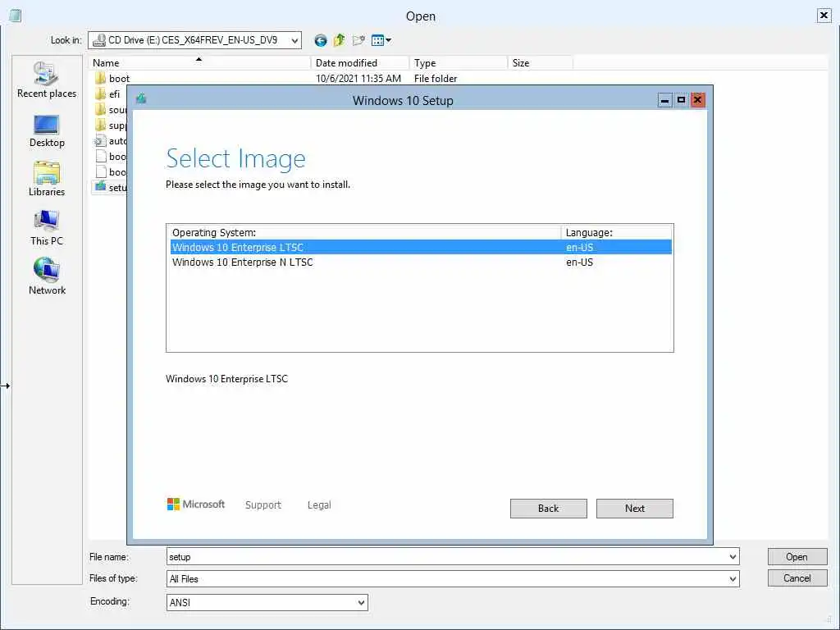Open Network in sidebar
Screen dimensions: 840x630
(x=47, y=276)
